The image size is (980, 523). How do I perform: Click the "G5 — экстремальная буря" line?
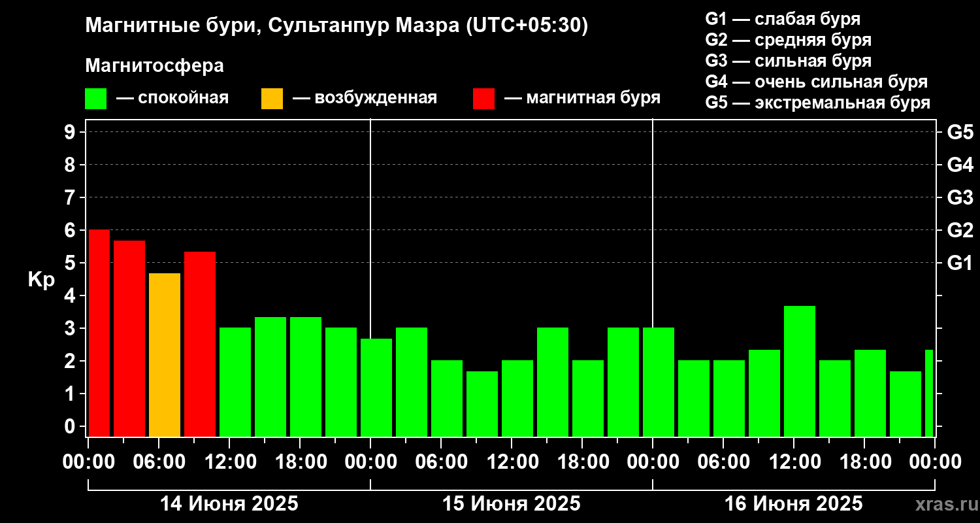(818, 103)
